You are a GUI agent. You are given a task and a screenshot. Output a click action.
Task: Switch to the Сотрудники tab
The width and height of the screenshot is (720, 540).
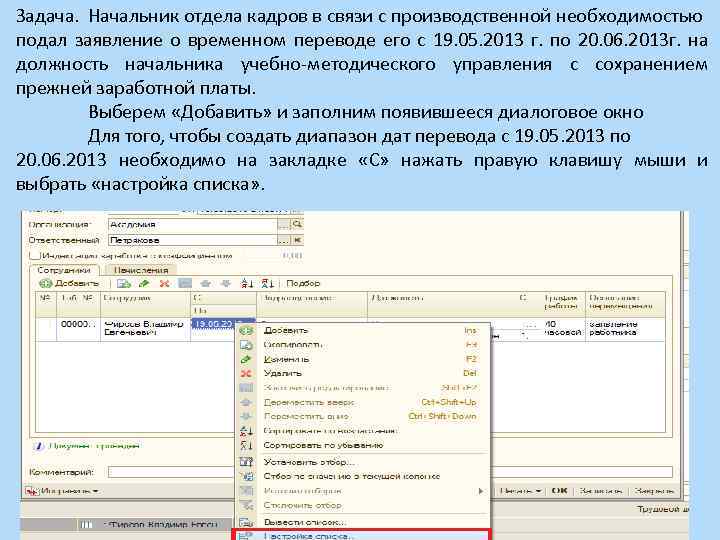tap(64, 270)
